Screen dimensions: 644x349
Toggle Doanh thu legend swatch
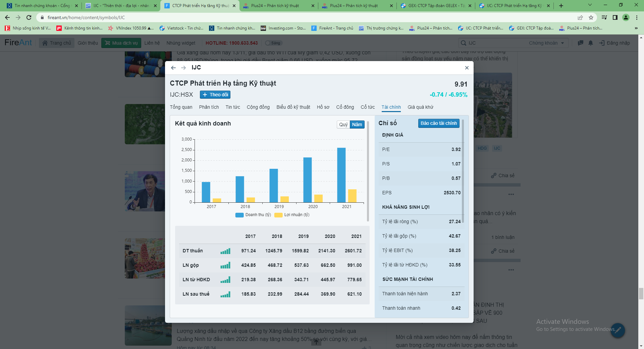click(x=239, y=215)
